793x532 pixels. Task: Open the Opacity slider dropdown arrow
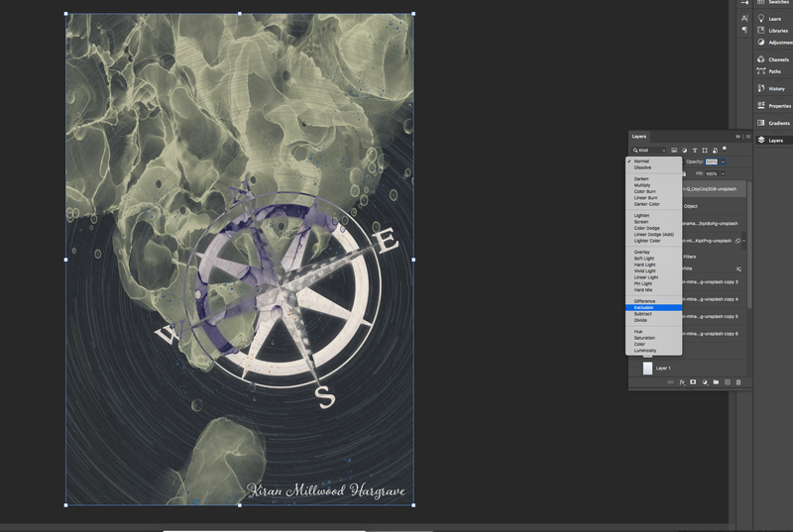pos(723,161)
